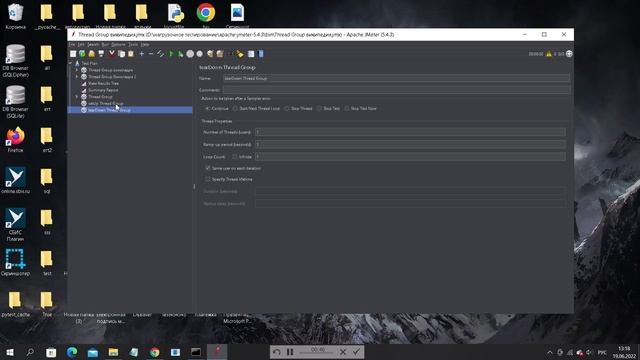Open the Search menu
The width and height of the screenshot is (640, 360).
click(x=93, y=44)
